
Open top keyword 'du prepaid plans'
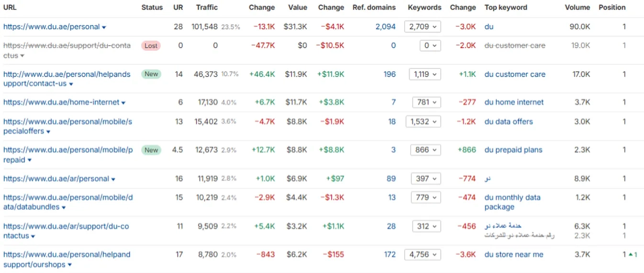tap(513, 150)
